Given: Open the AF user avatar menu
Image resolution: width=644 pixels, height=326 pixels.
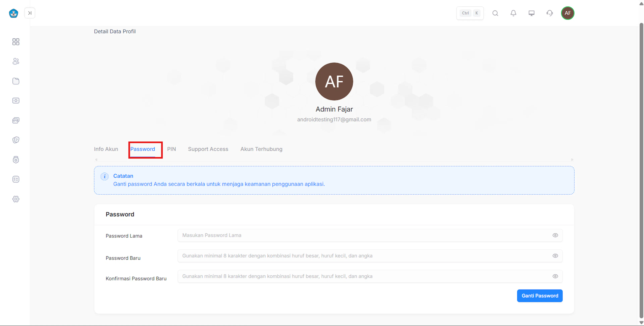Looking at the screenshot, I should click(568, 13).
